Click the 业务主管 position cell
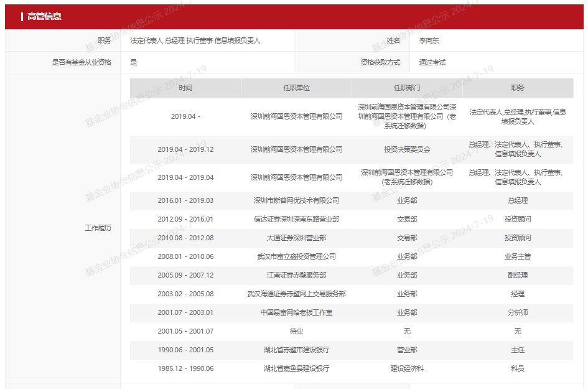 tap(518, 256)
